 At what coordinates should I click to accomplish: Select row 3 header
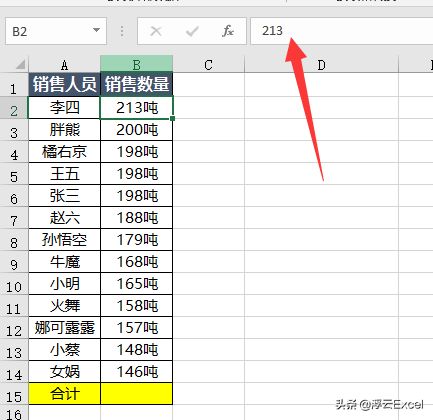coord(14,130)
